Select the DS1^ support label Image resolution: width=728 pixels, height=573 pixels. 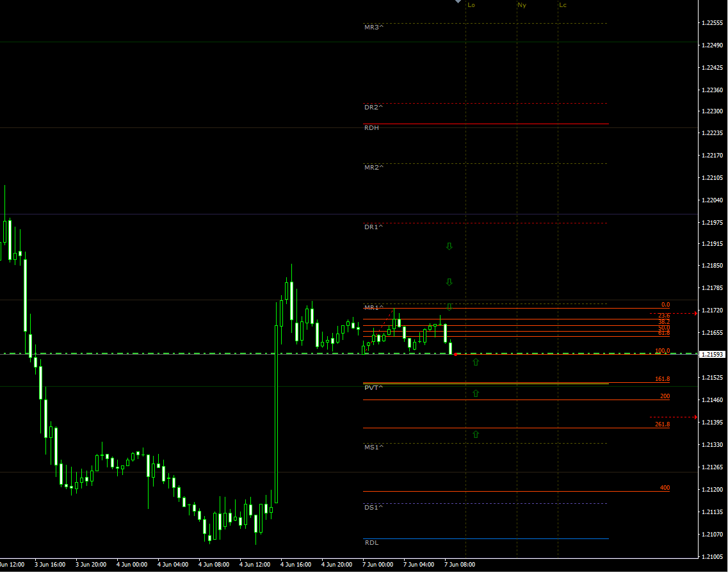click(373, 508)
